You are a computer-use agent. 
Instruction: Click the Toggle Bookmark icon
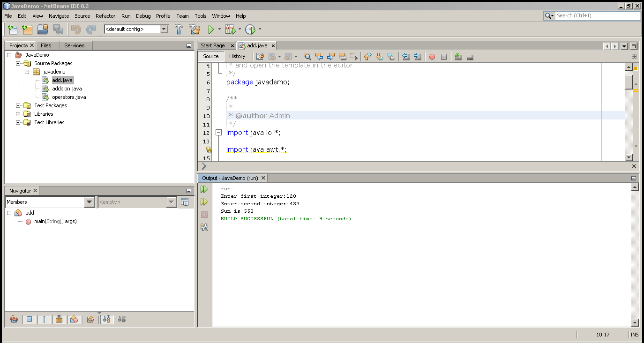pos(391,57)
